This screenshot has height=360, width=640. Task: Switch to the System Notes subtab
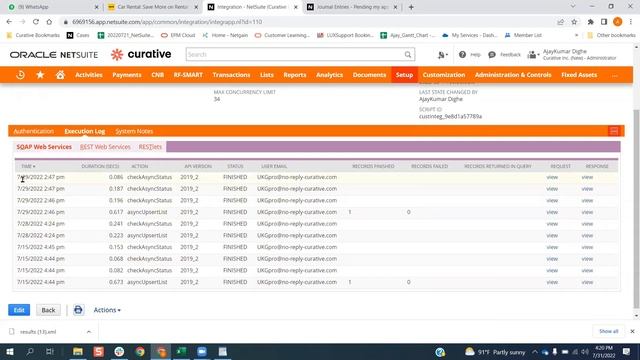click(x=134, y=131)
